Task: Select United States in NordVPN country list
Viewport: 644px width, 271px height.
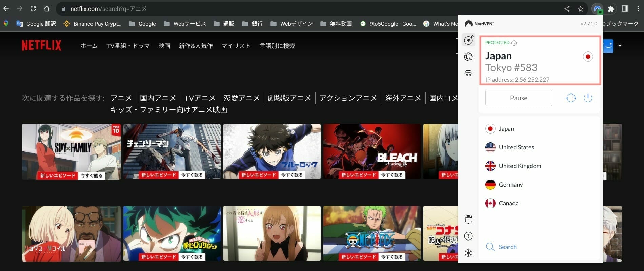Action: click(x=539, y=147)
